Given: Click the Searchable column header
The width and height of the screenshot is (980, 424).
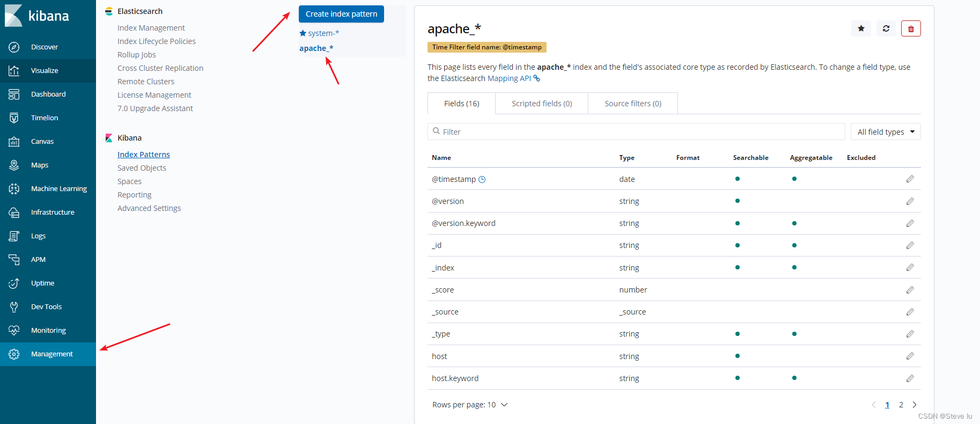Looking at the screenshot, I should point(750,158).
